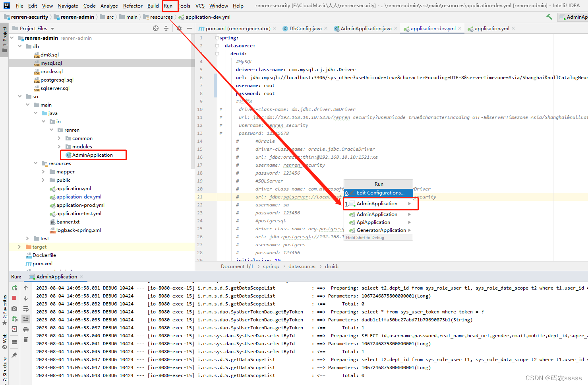The image size is (588, 385).
Task: Click datasource: in editor breadcrumb bar
Action: tap(302, 266)
